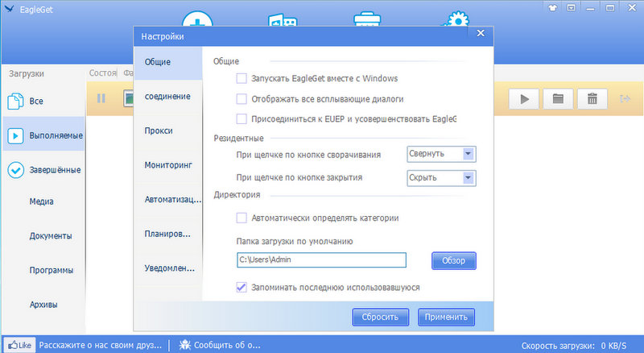Click the trash bin icon in header
The height and width of the screenshot is (353, 644).
(x=367, y=19)
